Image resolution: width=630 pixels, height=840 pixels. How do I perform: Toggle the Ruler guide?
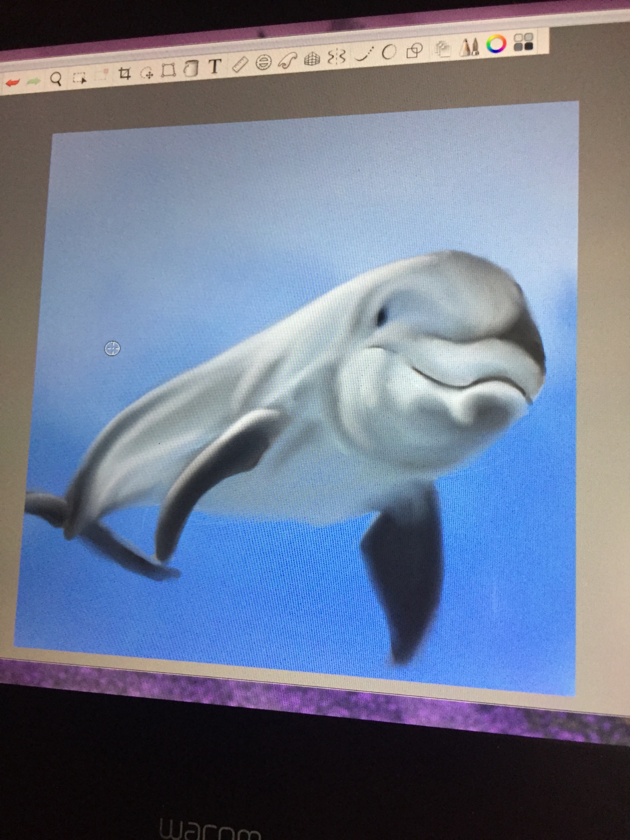click(240, 64)
